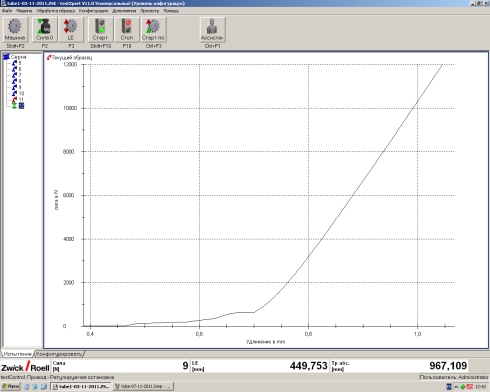
Task: Select the Серия root node in tree
Action: [x=15, y=57]
